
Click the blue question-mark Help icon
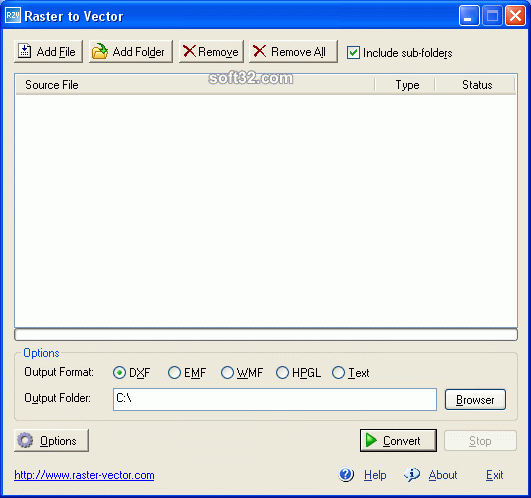[x=346, y=475]
